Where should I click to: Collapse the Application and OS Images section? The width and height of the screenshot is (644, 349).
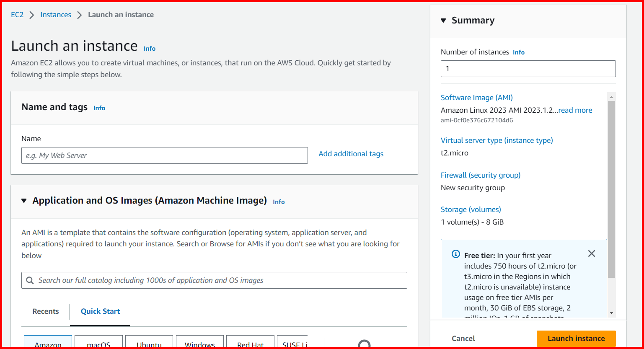pyautogui.click(x=24, y=200)
